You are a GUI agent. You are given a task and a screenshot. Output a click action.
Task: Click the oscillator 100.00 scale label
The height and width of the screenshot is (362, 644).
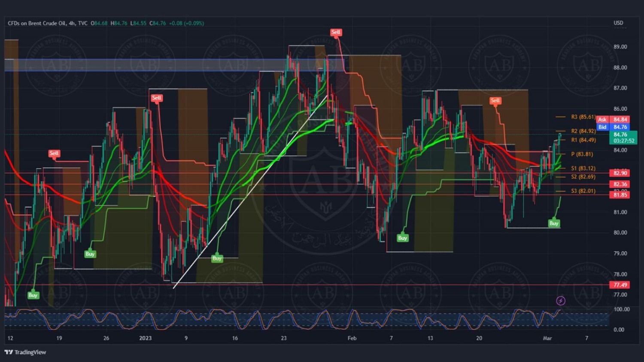pyautogui.click(x=622, y=309)
